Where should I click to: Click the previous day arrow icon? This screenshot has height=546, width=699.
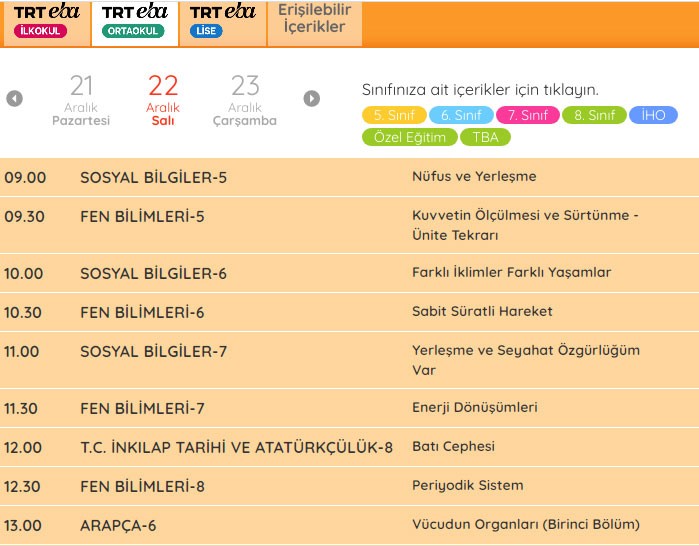pos(14,98)
